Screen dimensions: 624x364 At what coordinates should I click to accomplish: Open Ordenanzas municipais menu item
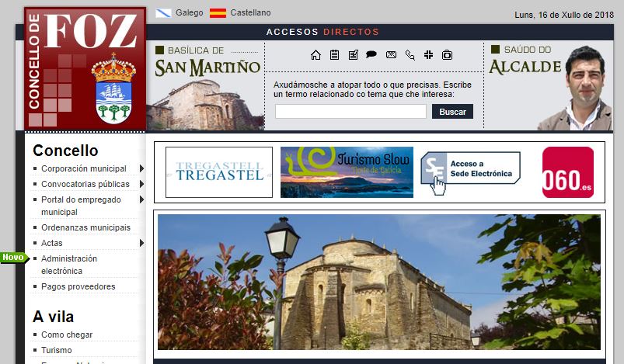[85, 227]
